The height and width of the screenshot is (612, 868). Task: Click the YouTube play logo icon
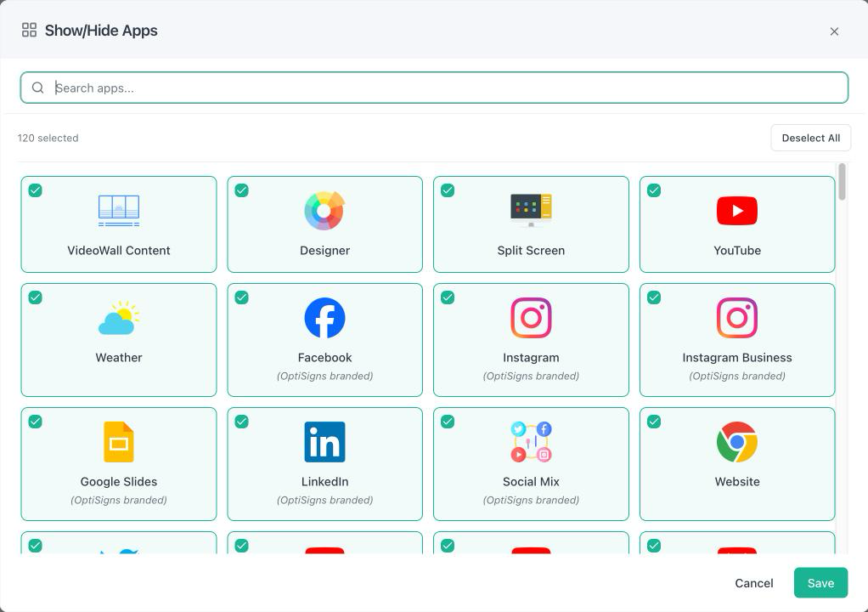[x=737, y=211]
